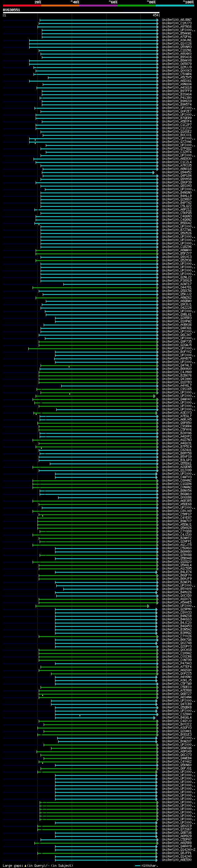Select hit label UniRef100_A9NUU4
This screenshot has width=197, height=868.
click(177, 84)
